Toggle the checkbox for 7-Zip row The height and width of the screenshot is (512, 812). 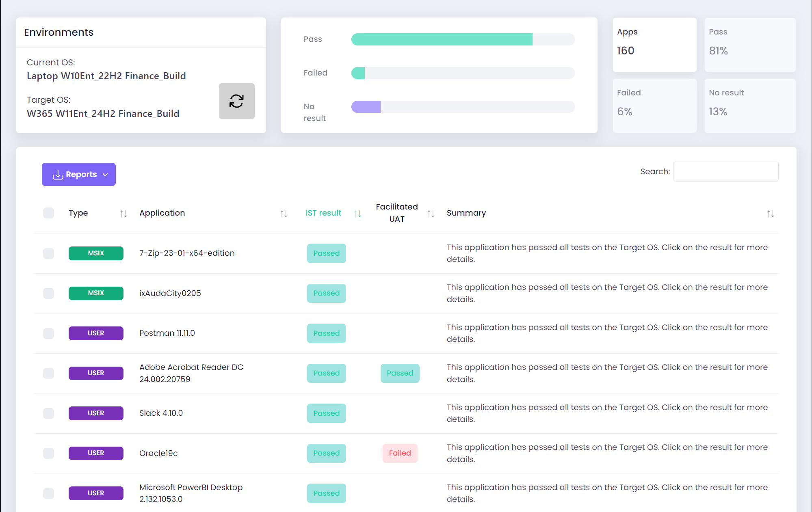pos(49,253)
